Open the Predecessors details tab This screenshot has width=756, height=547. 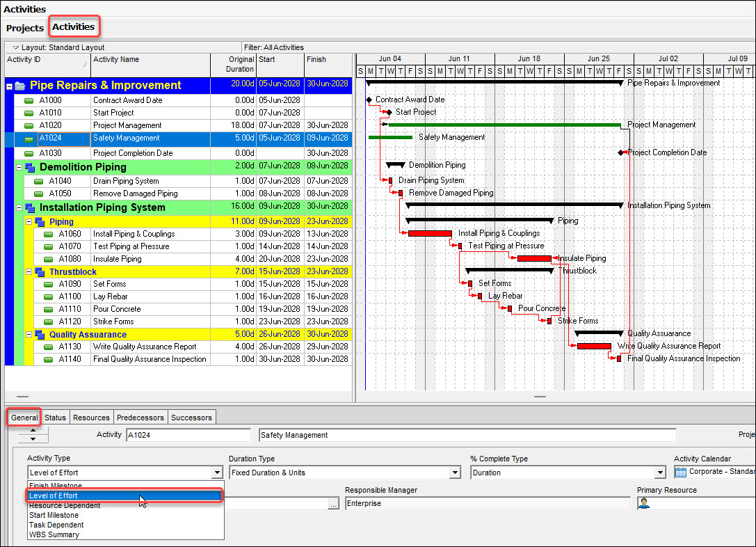(140, 418)
